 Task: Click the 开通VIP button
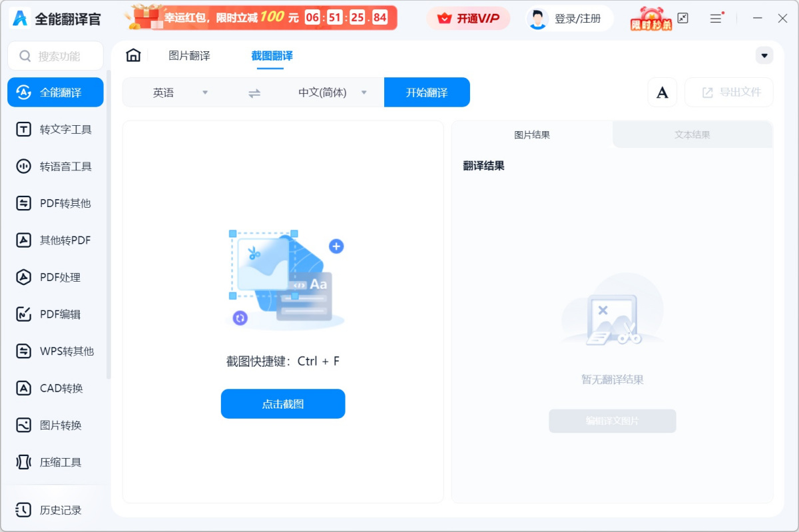pyautogui.click(x=468, y=18)
